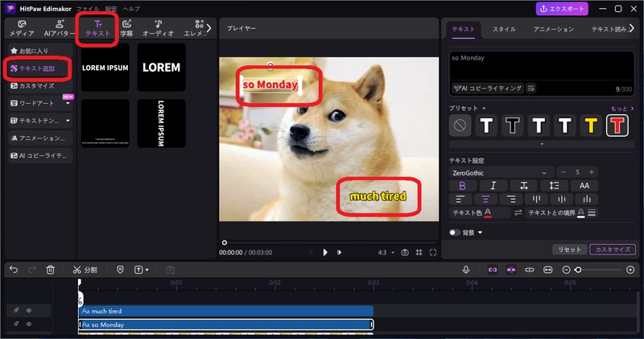This screenshot has height=339, width=644.
Task: Play the video preview
Action: click(x=325, y=252)
